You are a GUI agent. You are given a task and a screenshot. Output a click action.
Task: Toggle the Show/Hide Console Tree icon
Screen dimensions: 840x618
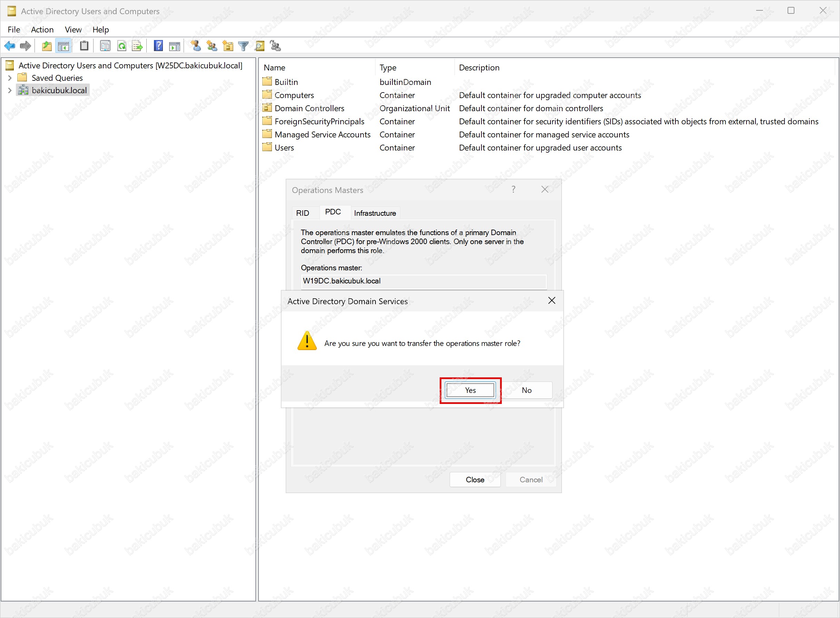click(x=63, y=46)
